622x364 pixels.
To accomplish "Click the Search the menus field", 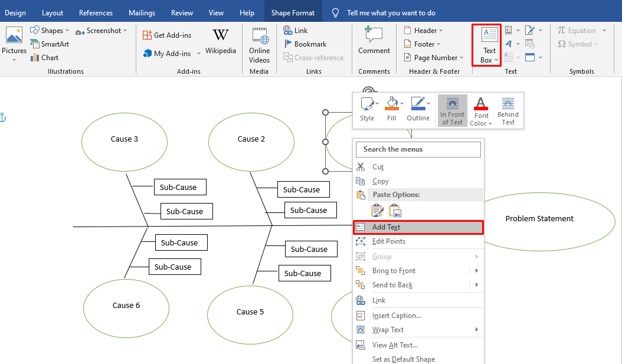I will (x=418, y=149).
